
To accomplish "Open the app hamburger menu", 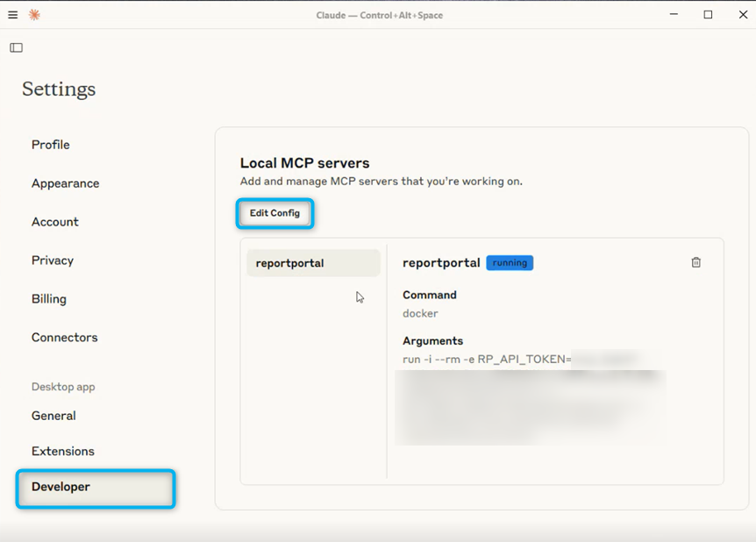I will tap(12, 15).
